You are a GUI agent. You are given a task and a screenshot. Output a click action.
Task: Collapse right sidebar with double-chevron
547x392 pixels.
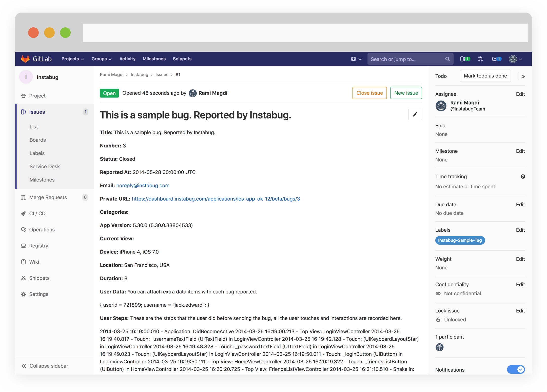523,76
